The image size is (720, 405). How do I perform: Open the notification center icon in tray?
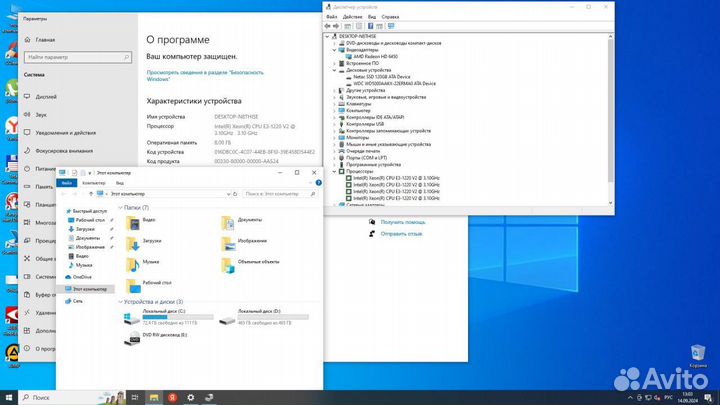coord(709,398)
